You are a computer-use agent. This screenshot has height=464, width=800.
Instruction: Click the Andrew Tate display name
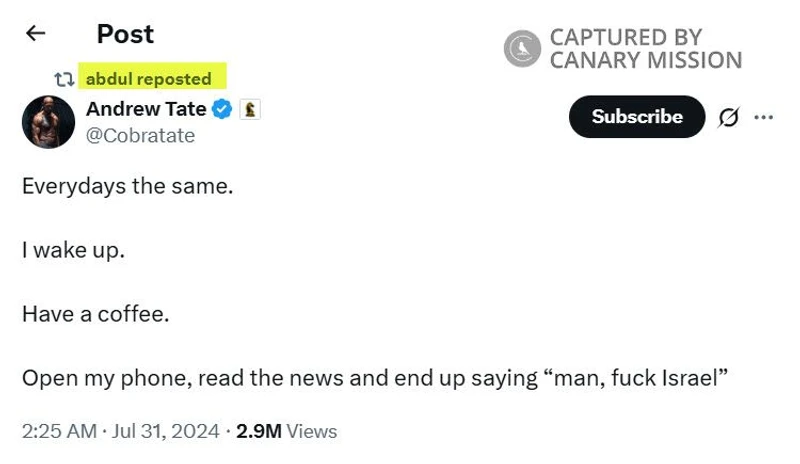pos(146,109)
